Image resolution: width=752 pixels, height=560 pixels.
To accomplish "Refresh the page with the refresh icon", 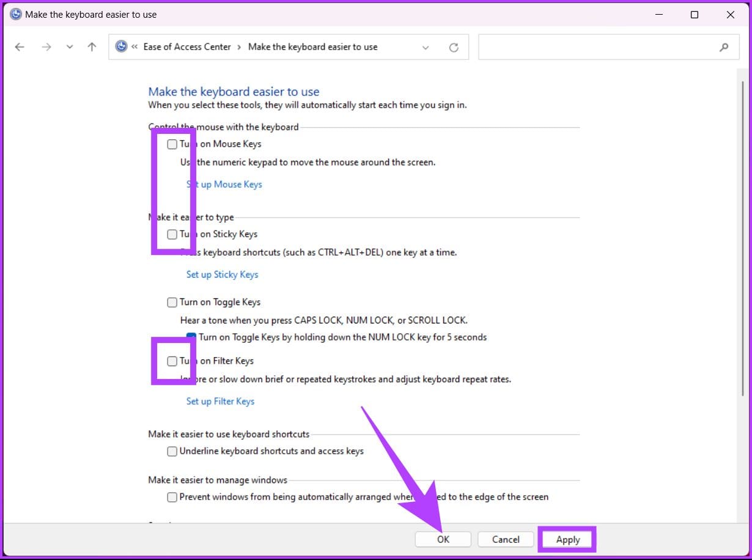I will tap(454, 47).
